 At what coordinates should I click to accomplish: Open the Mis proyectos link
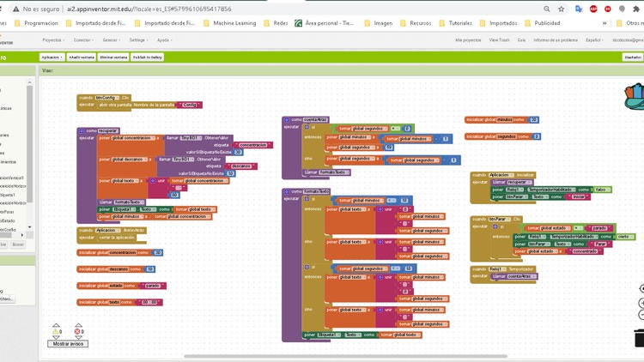tap(468, 39)
